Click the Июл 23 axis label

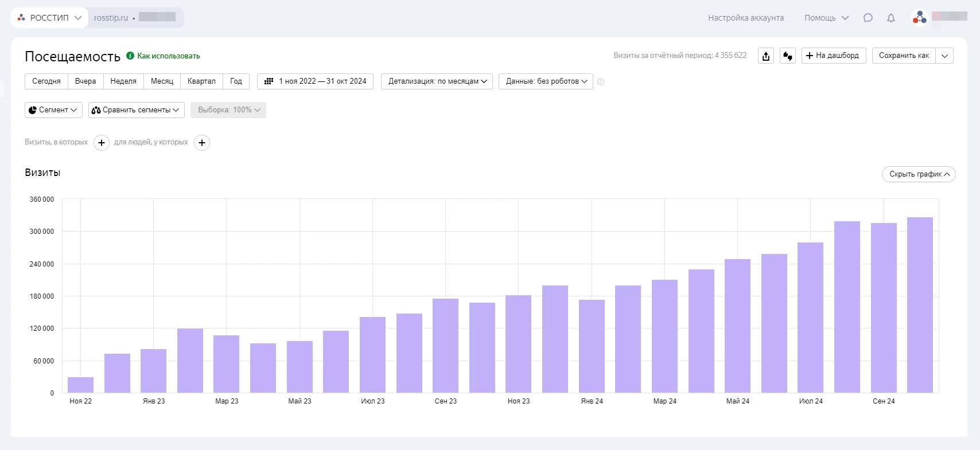(x=373, y=401)
